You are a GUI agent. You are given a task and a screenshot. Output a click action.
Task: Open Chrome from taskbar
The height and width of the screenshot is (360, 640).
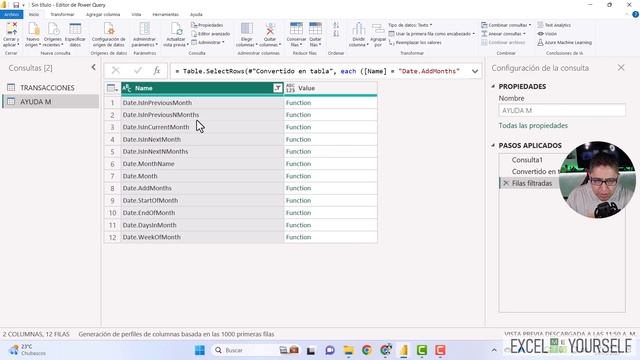coord(367,350)
